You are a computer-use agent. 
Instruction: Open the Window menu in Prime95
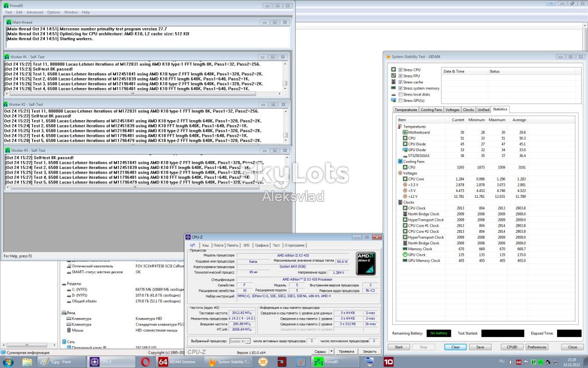pos(71,13)
